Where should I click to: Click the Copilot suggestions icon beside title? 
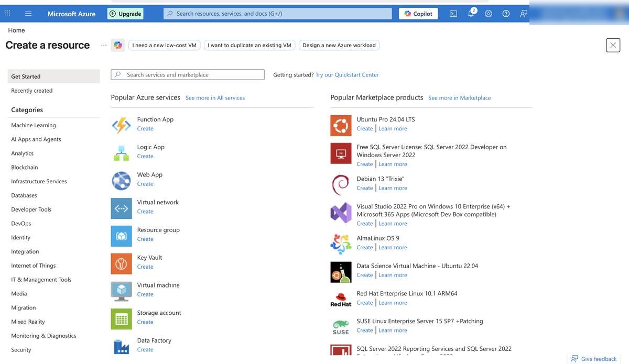coord(118,45)
